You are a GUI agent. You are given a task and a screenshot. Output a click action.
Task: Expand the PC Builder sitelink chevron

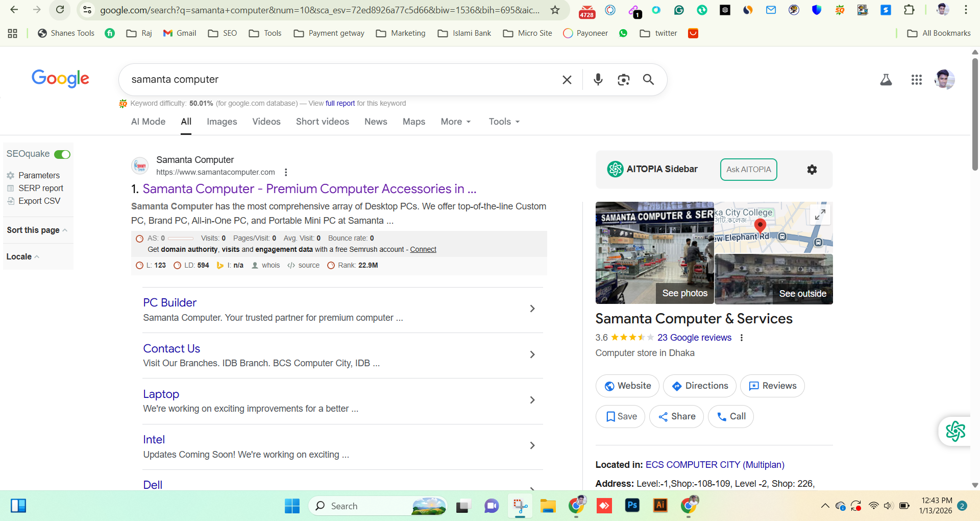[532, 309]
